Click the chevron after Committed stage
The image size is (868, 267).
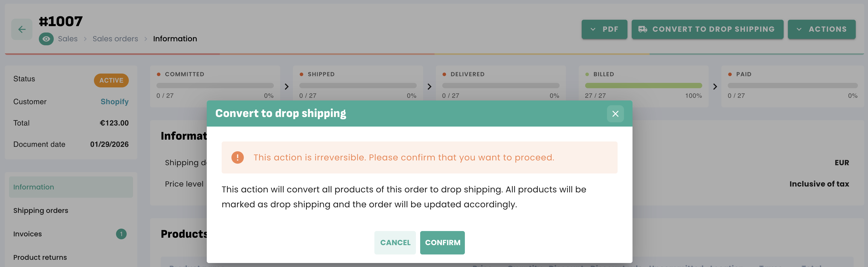(286, 87)
